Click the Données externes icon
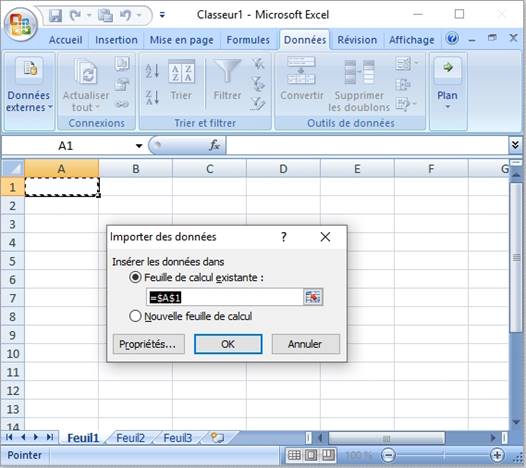This screenshot has width=526, height=468. click(x=30, y=69)
